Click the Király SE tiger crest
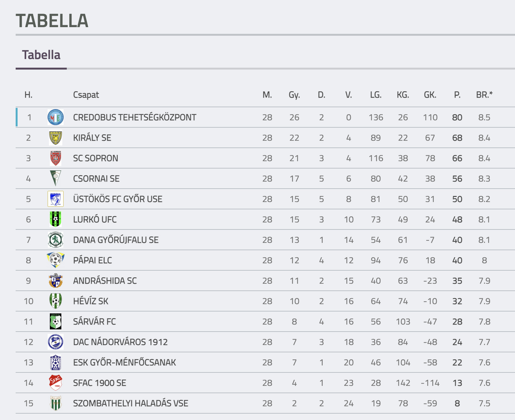 [56, 138]
